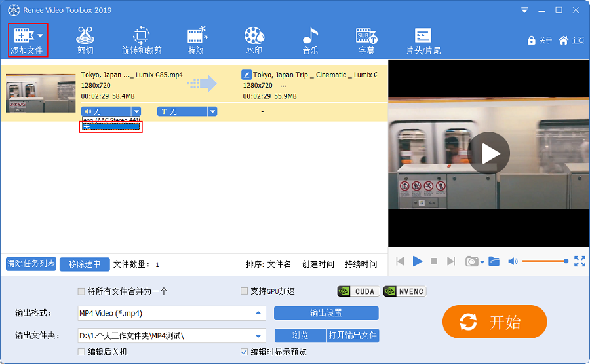
Task: Click output resolution ellipsis after 1280x720
Action: [x=283, y=86]
